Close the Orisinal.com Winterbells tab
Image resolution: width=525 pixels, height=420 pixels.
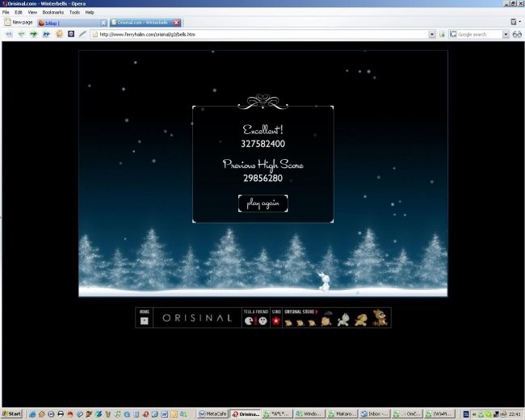176,23
